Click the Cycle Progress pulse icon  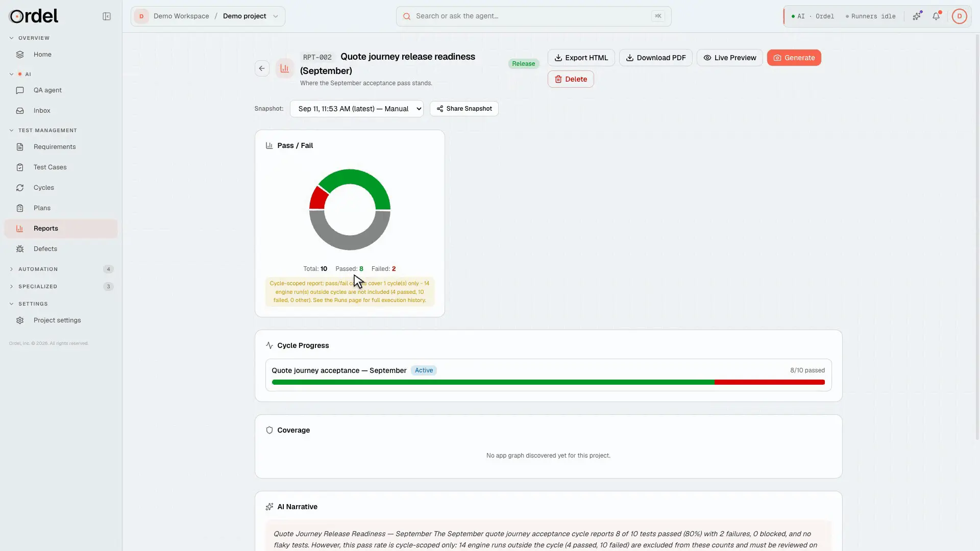[269, 346]
